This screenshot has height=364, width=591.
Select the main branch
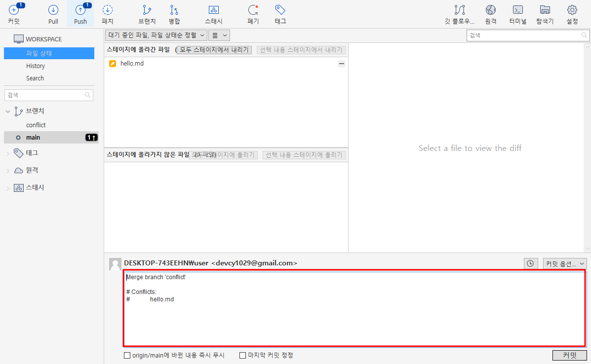(x=51, y=138)
